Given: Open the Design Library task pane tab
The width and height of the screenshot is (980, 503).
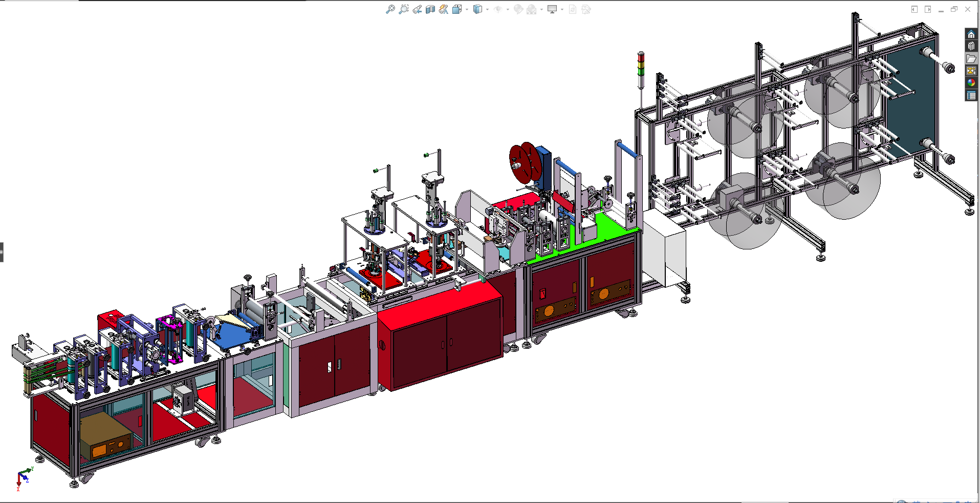Looking at the screenshot, I should [971, 46].
